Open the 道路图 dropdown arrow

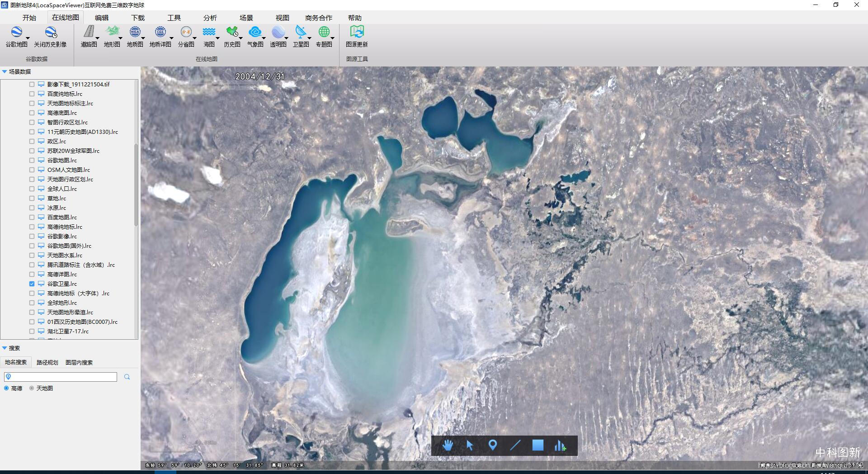(x=98, y=38)
